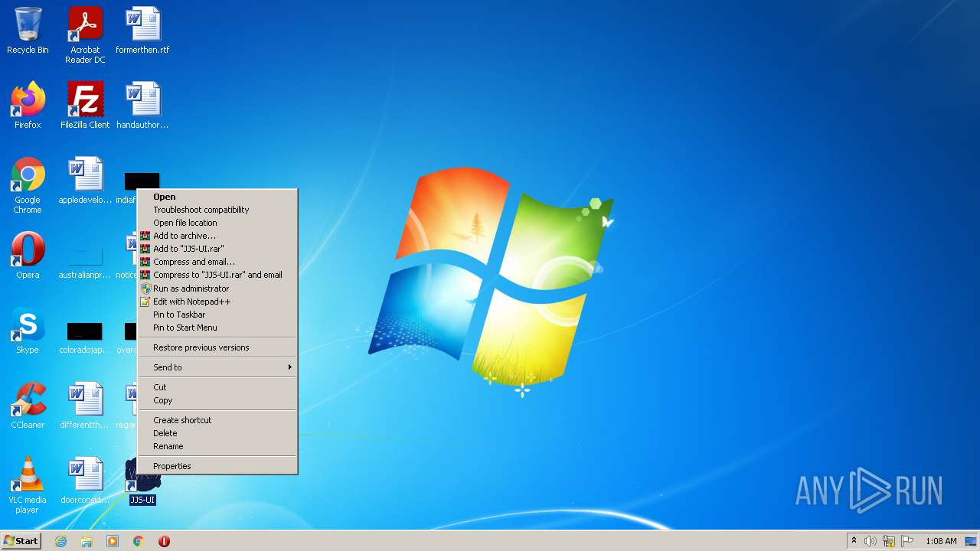This screenshot has height=551, width=980.
Task: Choose Compress and email... option
Action: tap(217, 262)
